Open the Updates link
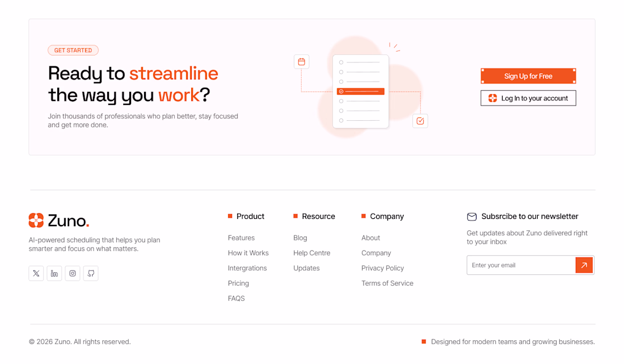Viewport: 624px width, 364px height. 306,268
